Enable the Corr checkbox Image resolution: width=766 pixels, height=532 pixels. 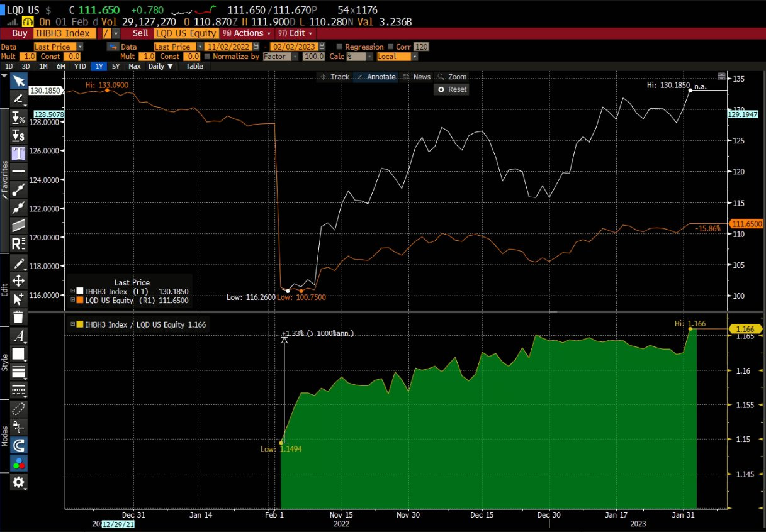point(391,47)
